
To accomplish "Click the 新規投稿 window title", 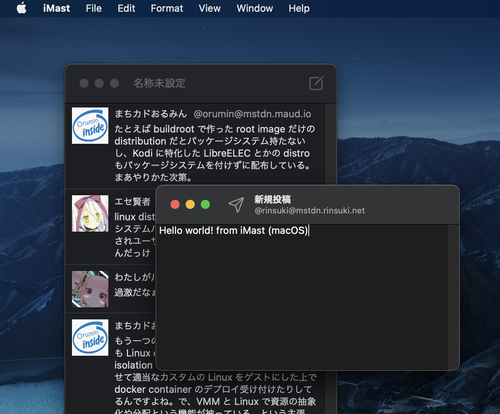I will [273, 199].
